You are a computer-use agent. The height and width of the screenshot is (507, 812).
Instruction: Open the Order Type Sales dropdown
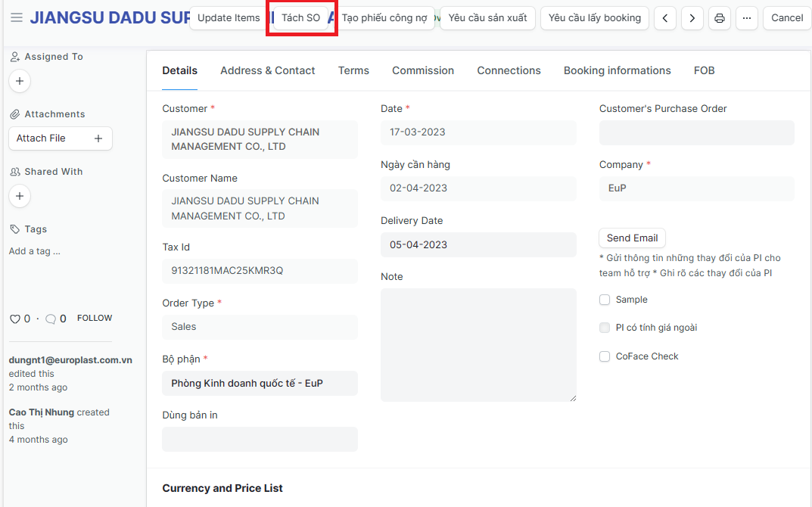(259, 327)
